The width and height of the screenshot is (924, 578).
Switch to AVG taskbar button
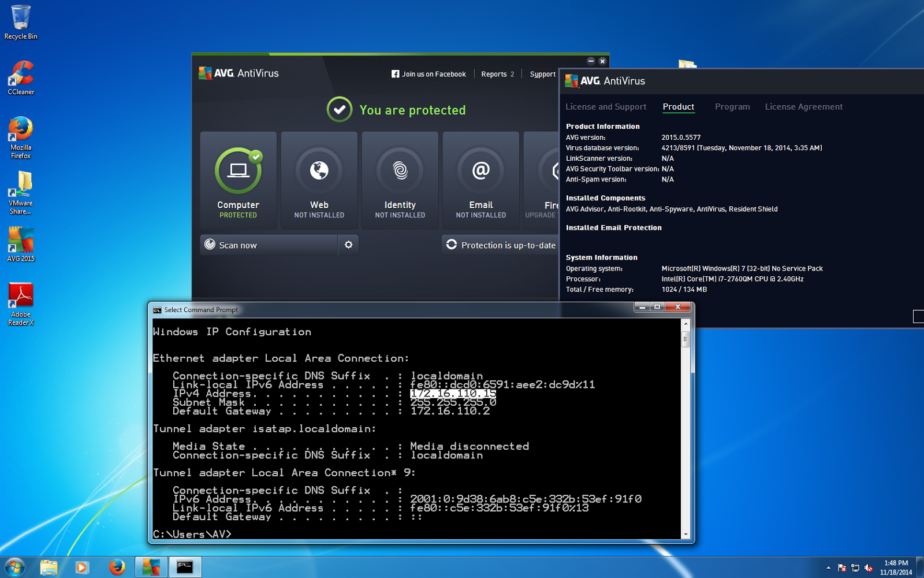(151, 567)
